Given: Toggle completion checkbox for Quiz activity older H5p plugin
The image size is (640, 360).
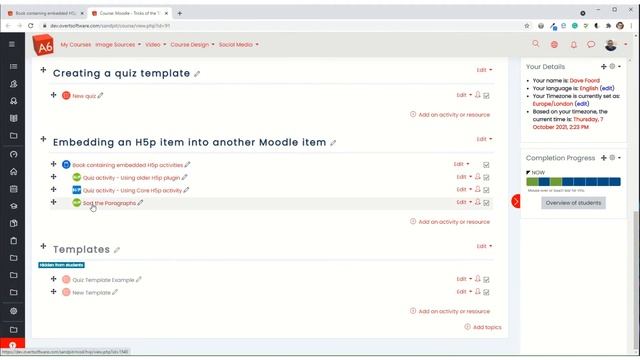Looking at the screenshot, I should pos(486,178).
